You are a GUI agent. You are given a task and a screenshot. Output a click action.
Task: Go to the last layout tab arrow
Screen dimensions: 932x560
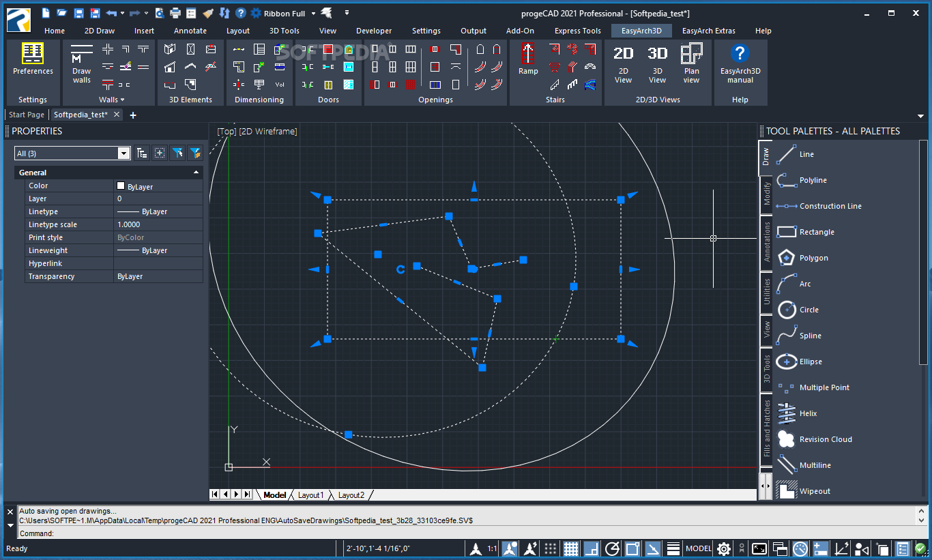click(247, 495)
